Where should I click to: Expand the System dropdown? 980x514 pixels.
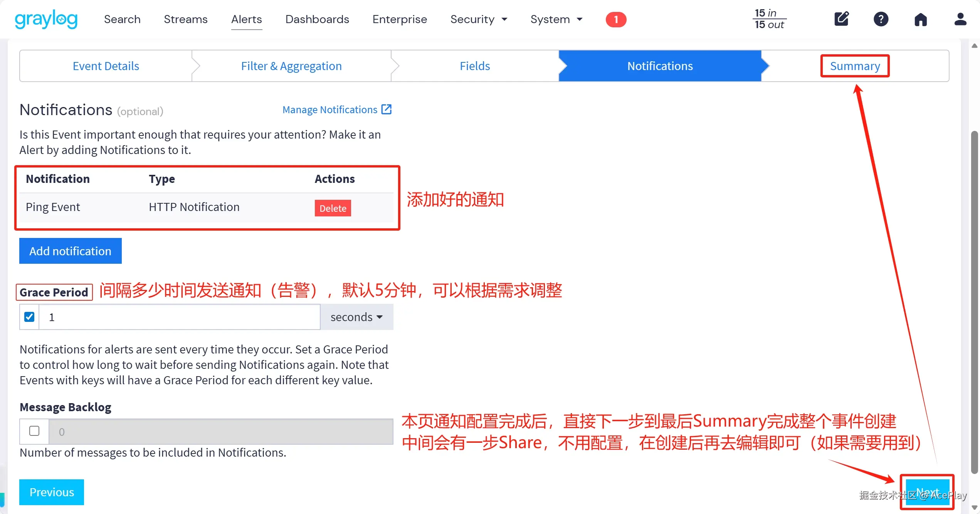click(556, 19)
